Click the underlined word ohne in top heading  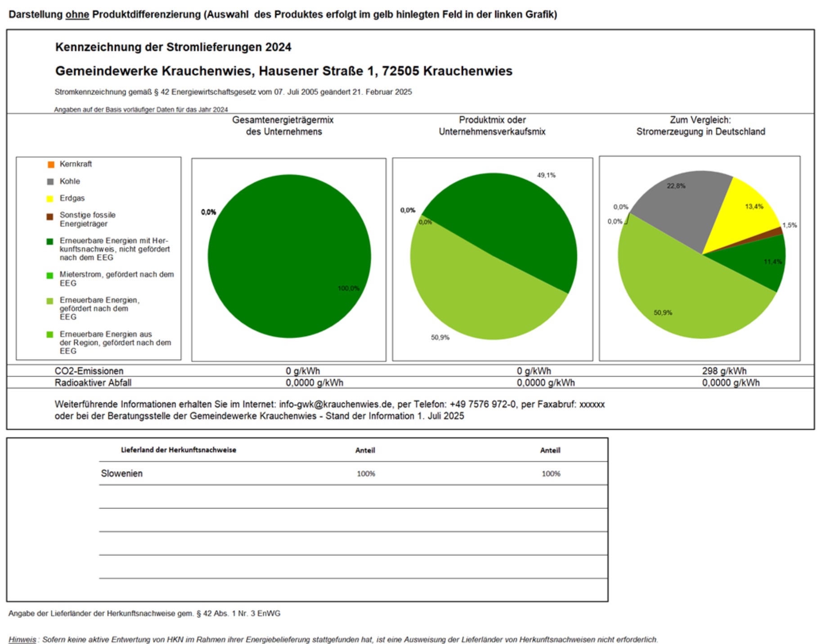point(77,14)
